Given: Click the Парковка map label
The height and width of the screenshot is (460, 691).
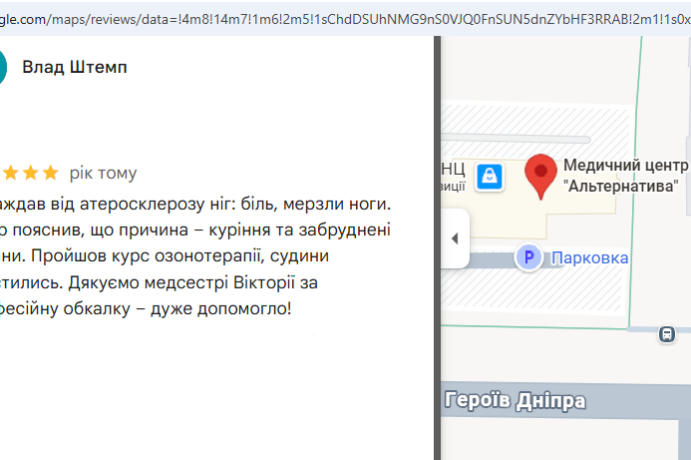Looking at the screenshot, I should (x=590, y=258).
